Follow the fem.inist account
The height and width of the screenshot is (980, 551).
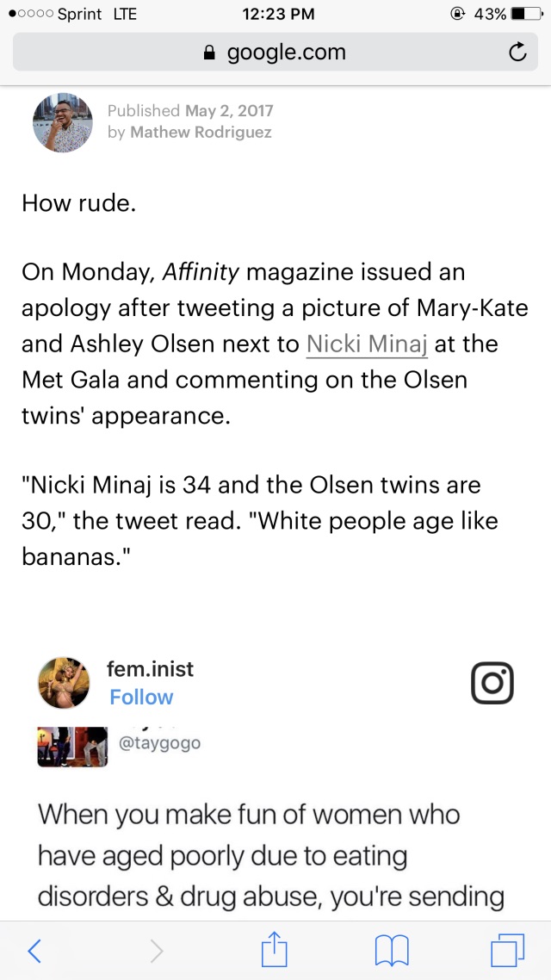141,697
